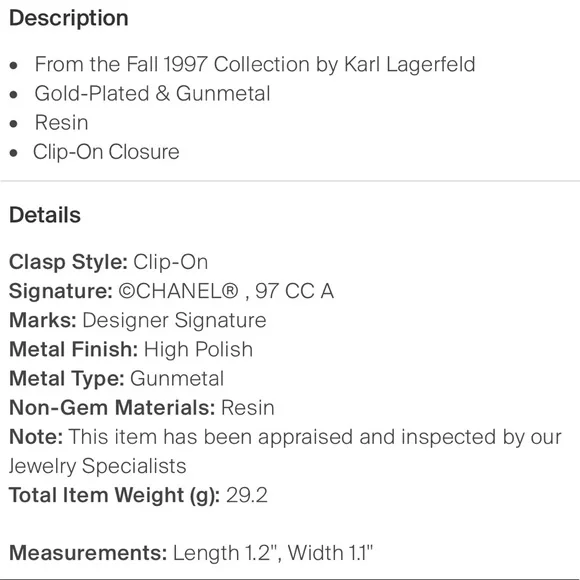This screenshot has width=580, height=580.
Task: Click the Clip-On clasp style value
Action: pyautogui.click(x=171, y=262)
